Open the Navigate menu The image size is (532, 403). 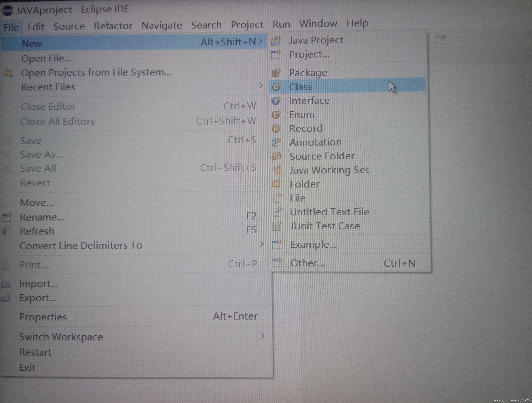tap(162, 26)
